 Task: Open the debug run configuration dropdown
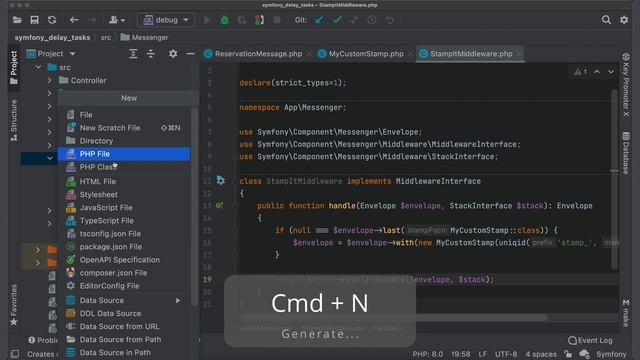[x=166, y=20]
